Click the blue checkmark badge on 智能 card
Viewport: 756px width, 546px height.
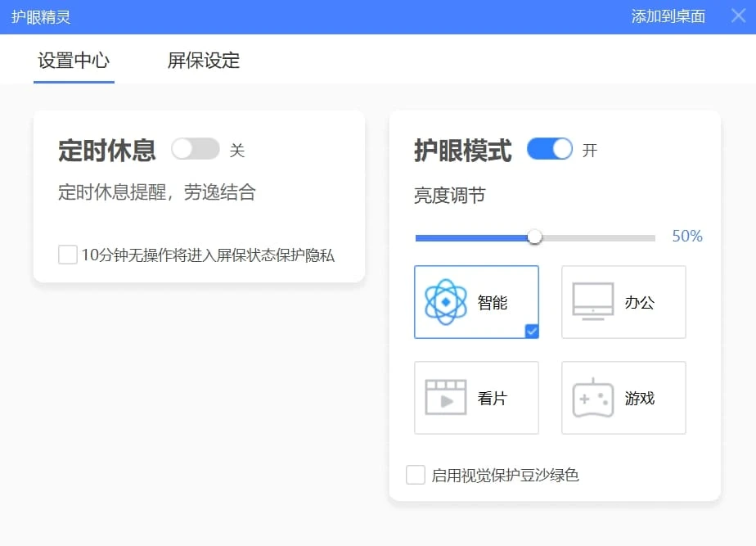pos(532,331)
